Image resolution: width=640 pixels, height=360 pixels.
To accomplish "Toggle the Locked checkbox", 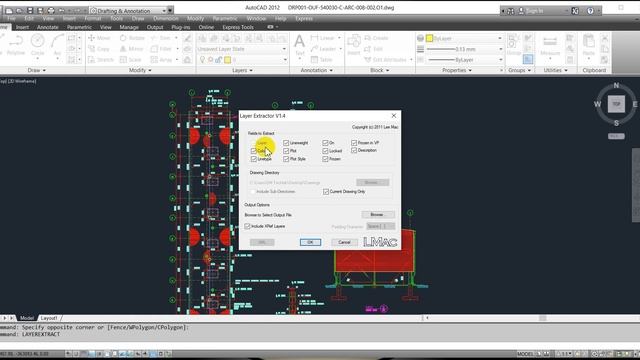I will click(x=325, y=151).
